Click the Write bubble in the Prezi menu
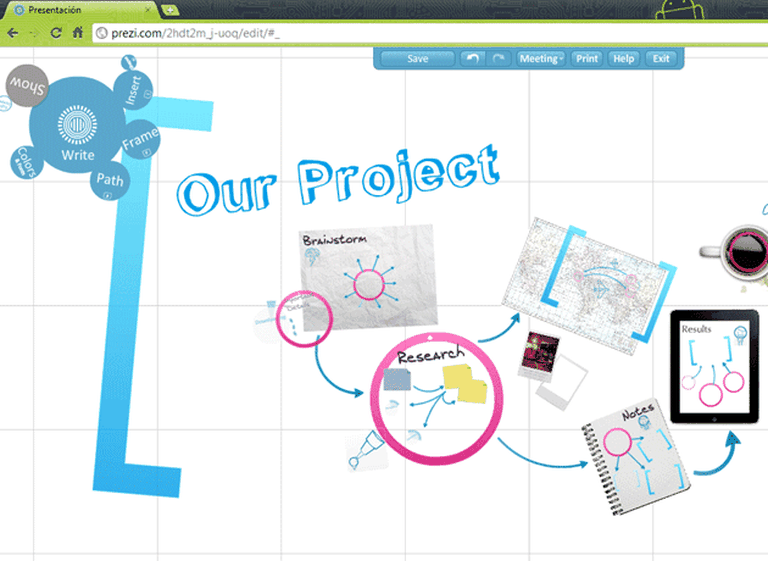The image size is (768, 561). 77,130
